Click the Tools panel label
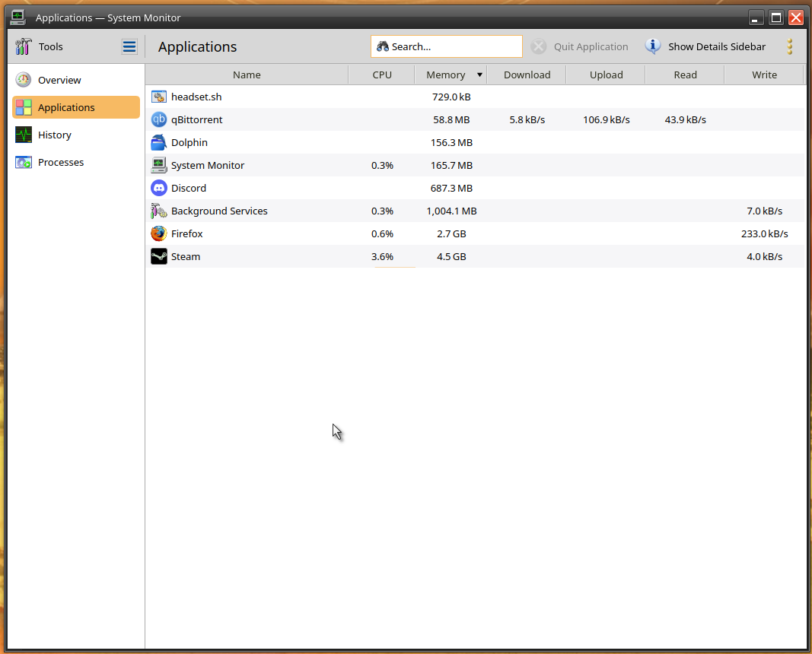The width and height of the screenshot is (812, 654). pos(50,46)
